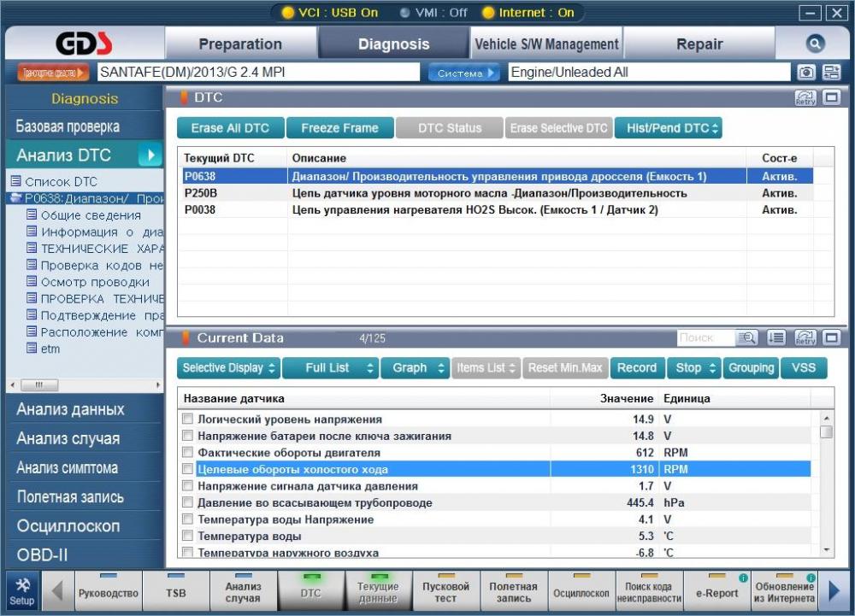Image resolution: width=855 pixels, height=616 pixels.
Task: Click the Поиск search field
Action: pyautogui.click(x=705, y=338)
